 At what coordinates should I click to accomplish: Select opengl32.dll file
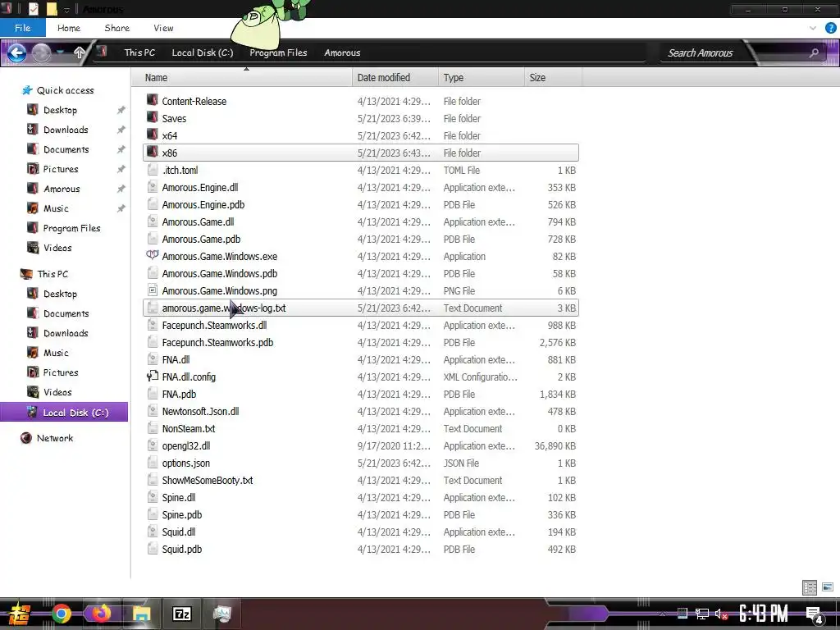[x=361, y=445]
